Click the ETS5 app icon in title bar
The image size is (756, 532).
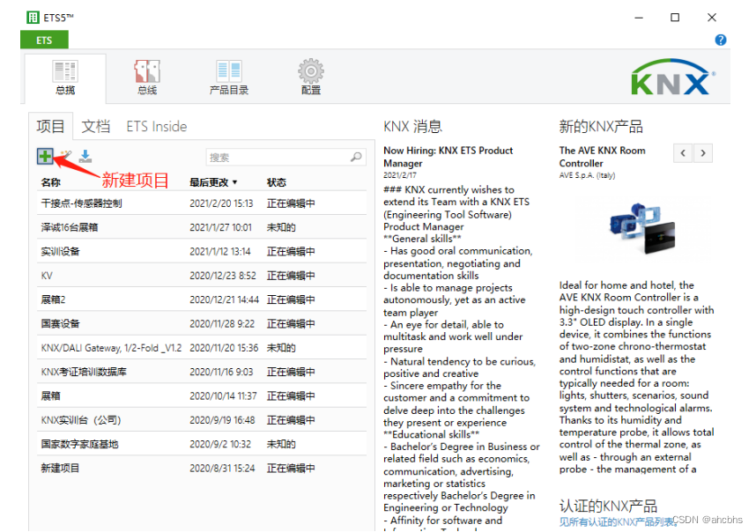click(33, 18)
